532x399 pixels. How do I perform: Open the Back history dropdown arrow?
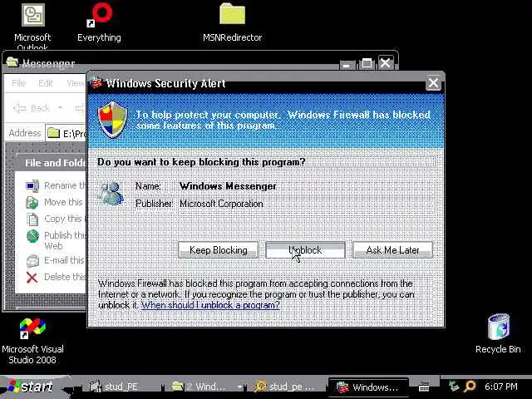pos(60,108)
